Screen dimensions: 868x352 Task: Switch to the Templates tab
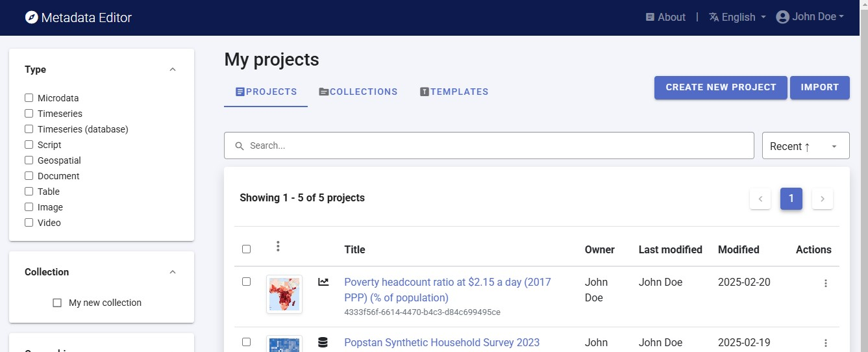point(454,92)
